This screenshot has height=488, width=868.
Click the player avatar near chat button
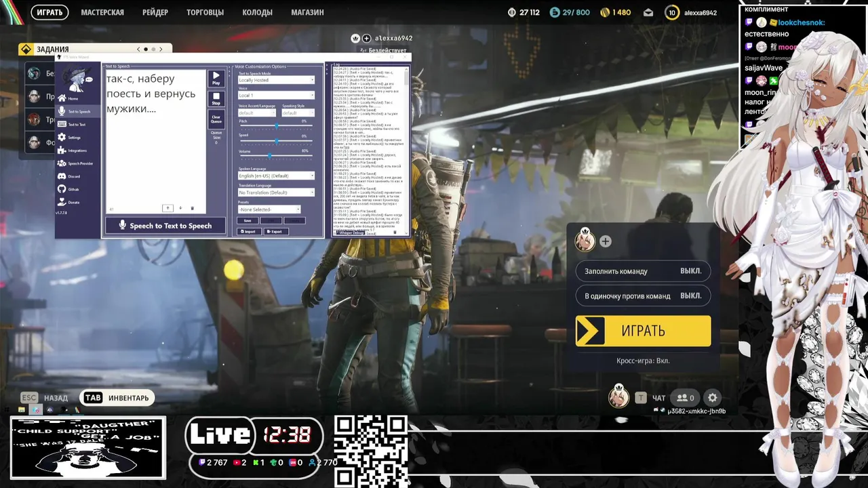(x=618, y=396)
